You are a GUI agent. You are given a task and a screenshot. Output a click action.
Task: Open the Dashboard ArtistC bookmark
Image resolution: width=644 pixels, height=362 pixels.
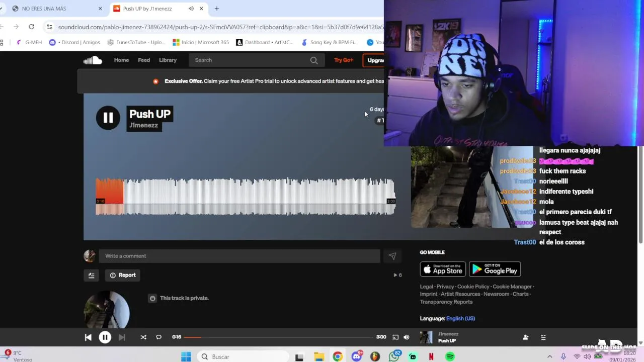(x=265, y=42)
